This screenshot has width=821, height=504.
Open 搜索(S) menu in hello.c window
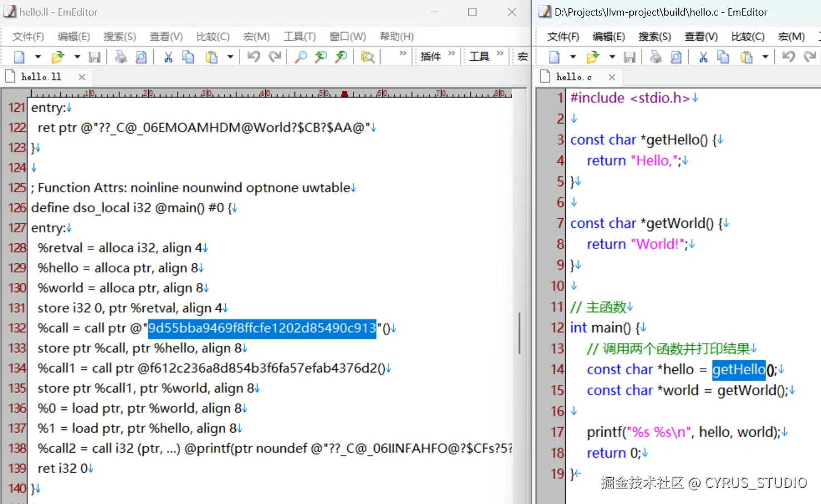tap(655, 37)
